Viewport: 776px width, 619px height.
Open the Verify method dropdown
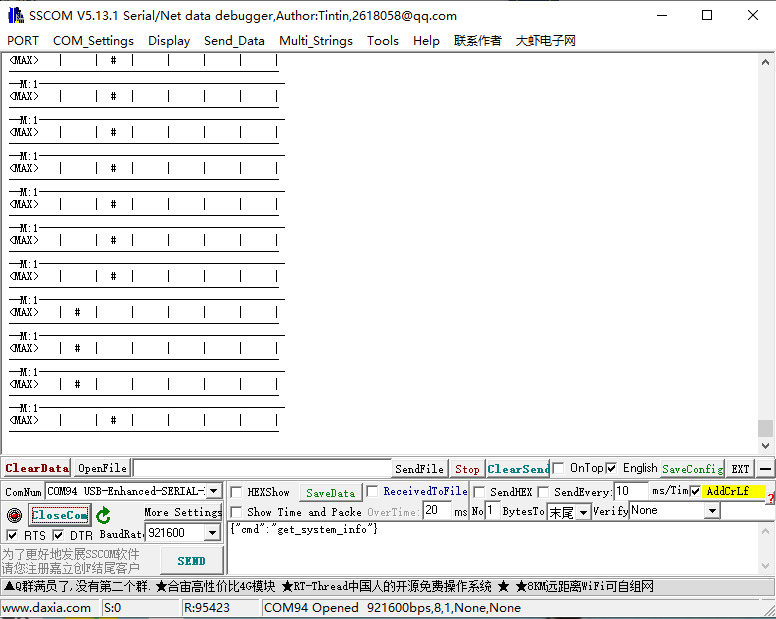tap(711, 511)
